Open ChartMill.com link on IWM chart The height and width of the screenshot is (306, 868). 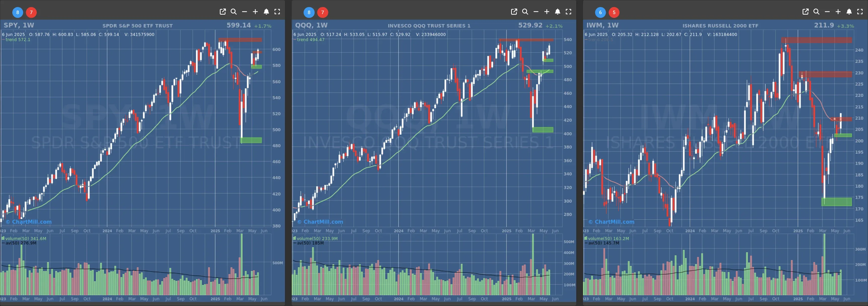tap(611, 222)
